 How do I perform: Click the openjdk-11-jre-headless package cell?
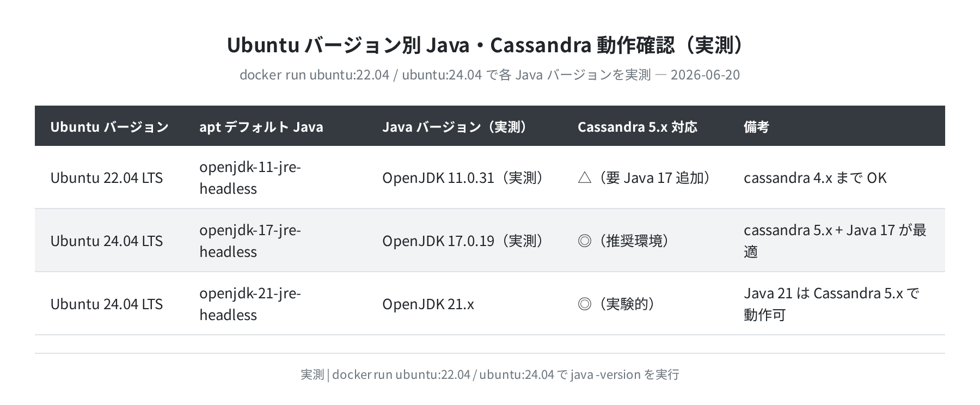(250, 177)
